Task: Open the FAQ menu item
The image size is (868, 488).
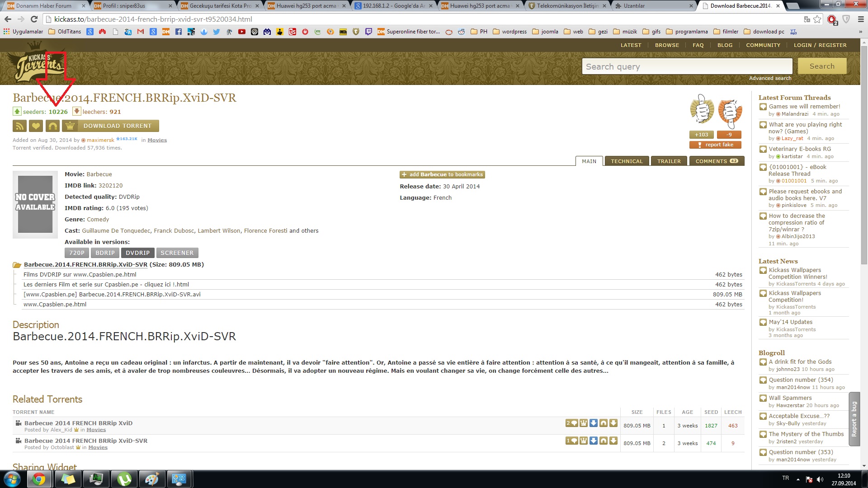Action: 698,45
